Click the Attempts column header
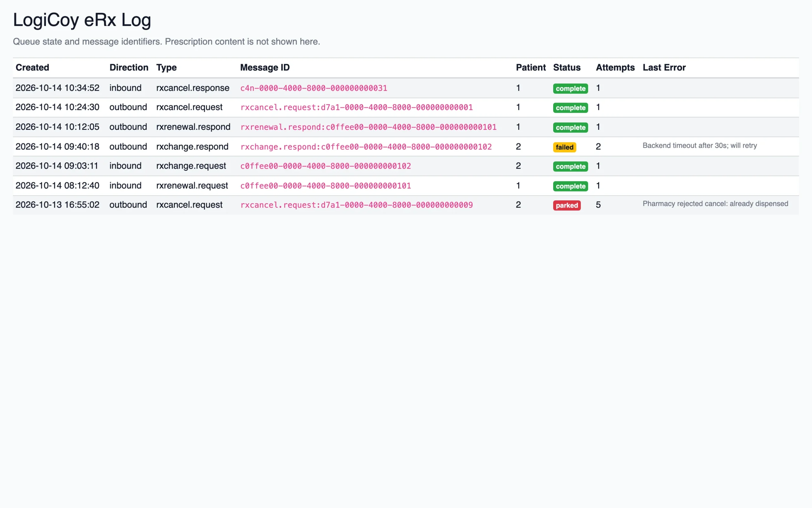Viewport: 812px width, 508px height. point(615,68)
